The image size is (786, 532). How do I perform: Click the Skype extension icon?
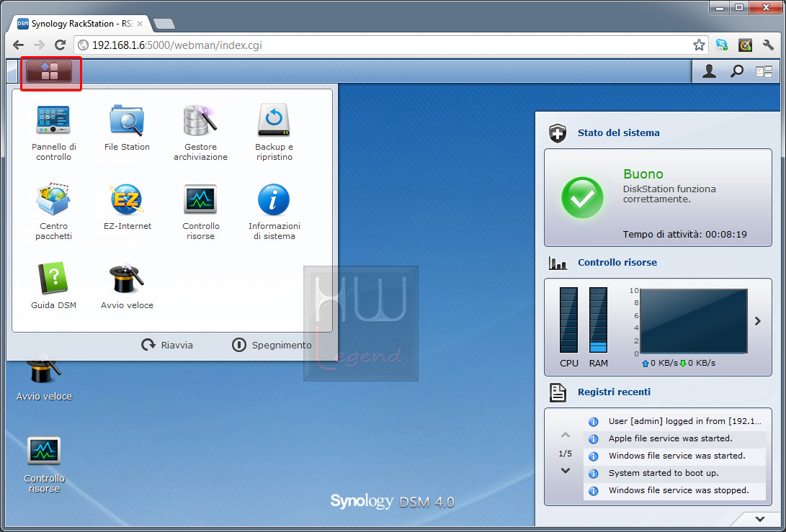click(x=722, y=45)
